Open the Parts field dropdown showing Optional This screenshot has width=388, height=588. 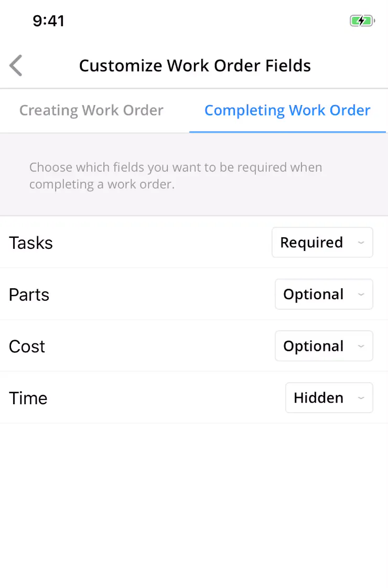[324, 295]
